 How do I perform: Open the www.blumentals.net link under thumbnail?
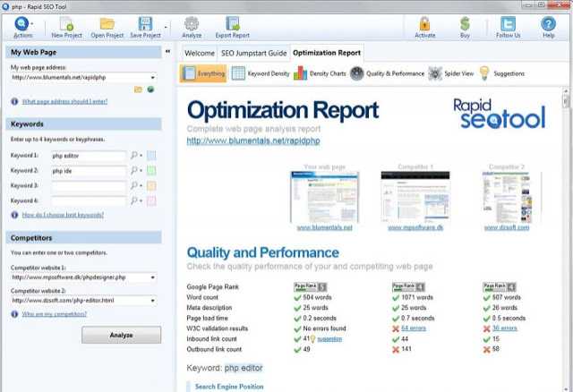(324, 227)
